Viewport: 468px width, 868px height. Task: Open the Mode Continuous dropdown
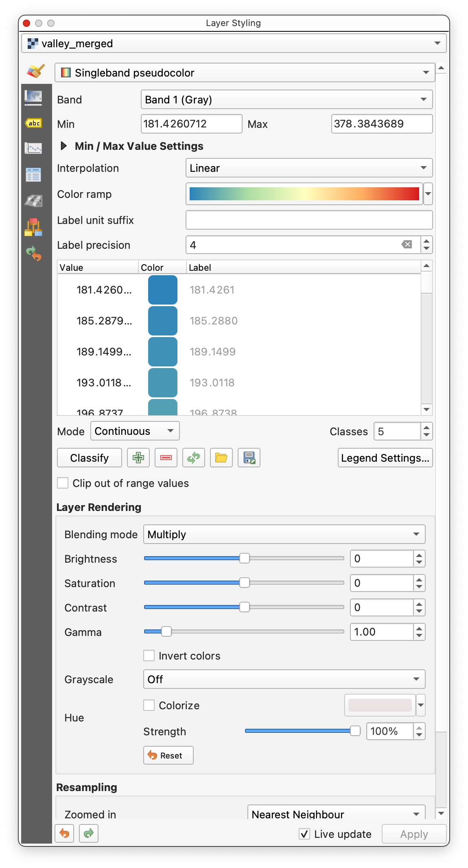coord(135,431)
